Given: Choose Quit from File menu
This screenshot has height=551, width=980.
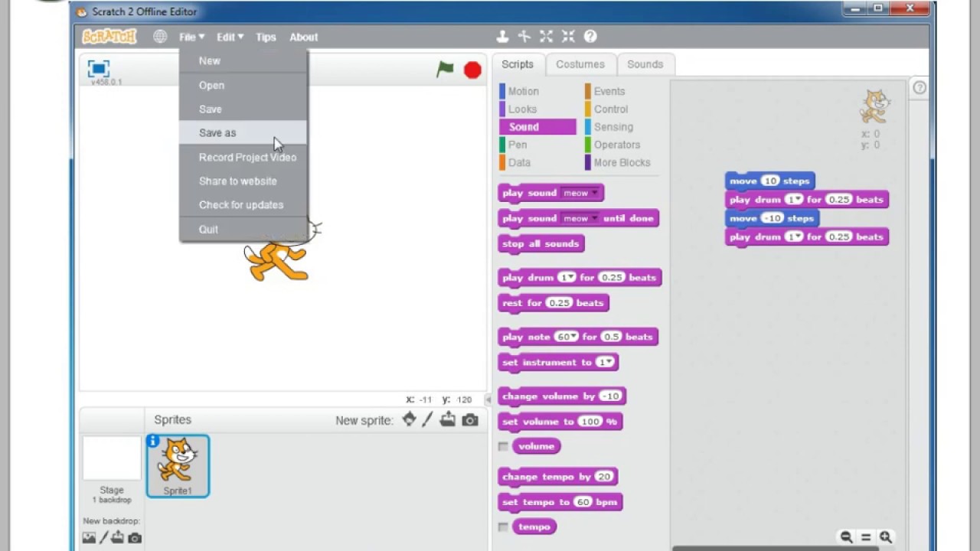Looking at the screenshot, I should pyautogui.click(x=243, y=229).
